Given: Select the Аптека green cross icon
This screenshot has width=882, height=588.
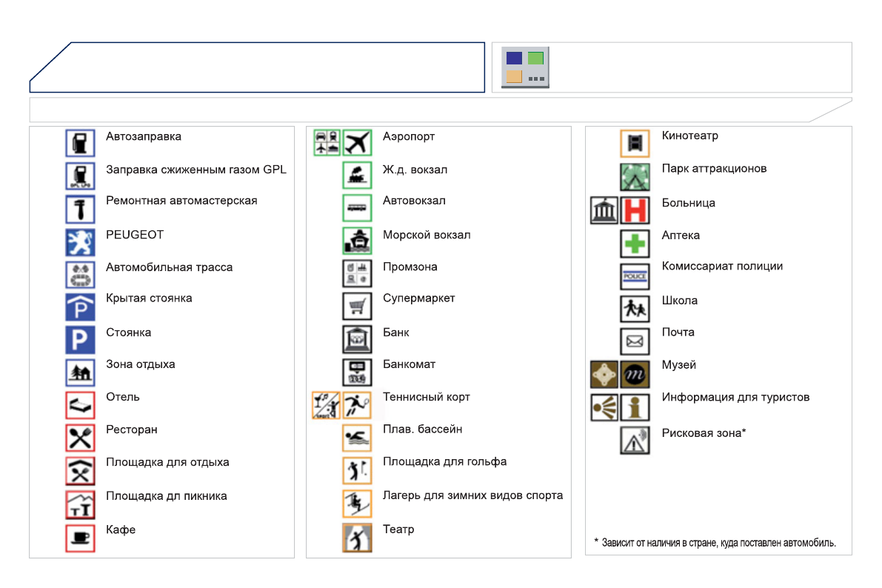Looking at the screenshot, I should 635,244.
